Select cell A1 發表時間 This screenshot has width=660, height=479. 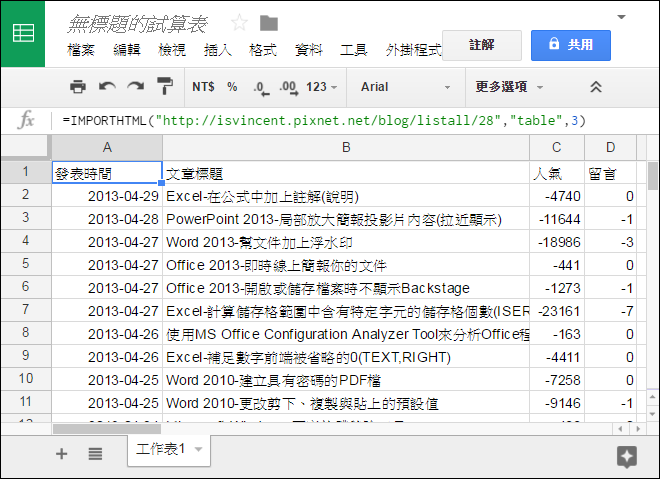(107, 173)
